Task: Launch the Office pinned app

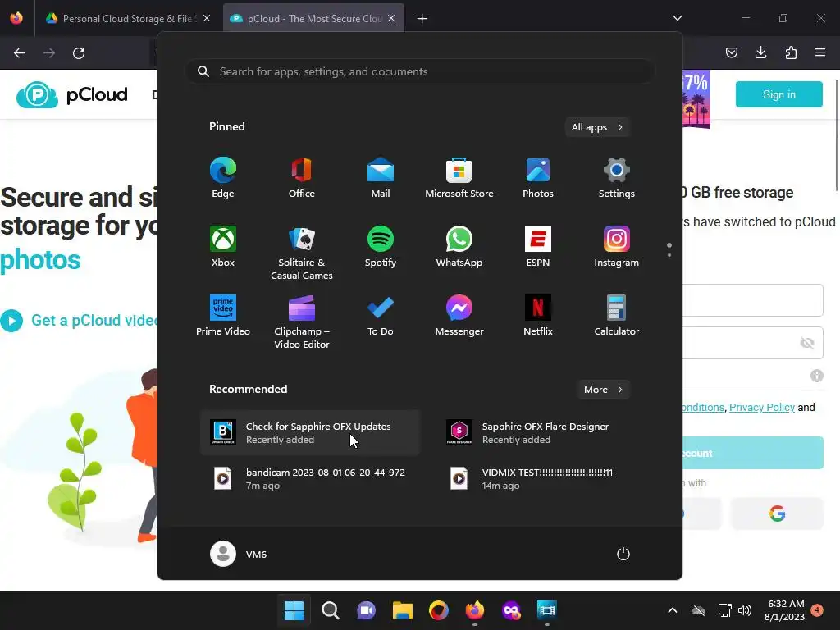Action: pos(302,178)
